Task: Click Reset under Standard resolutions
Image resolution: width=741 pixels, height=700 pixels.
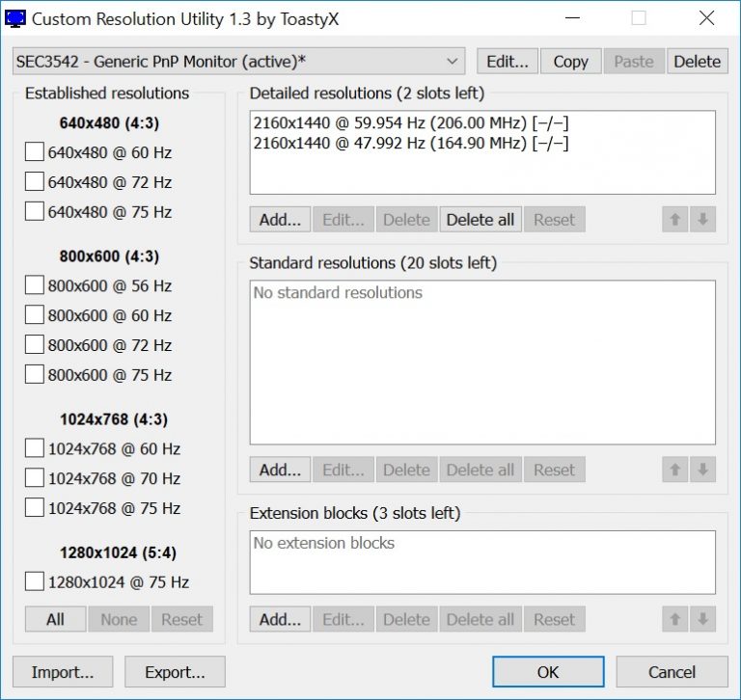Action: click(x=555, y=470)
